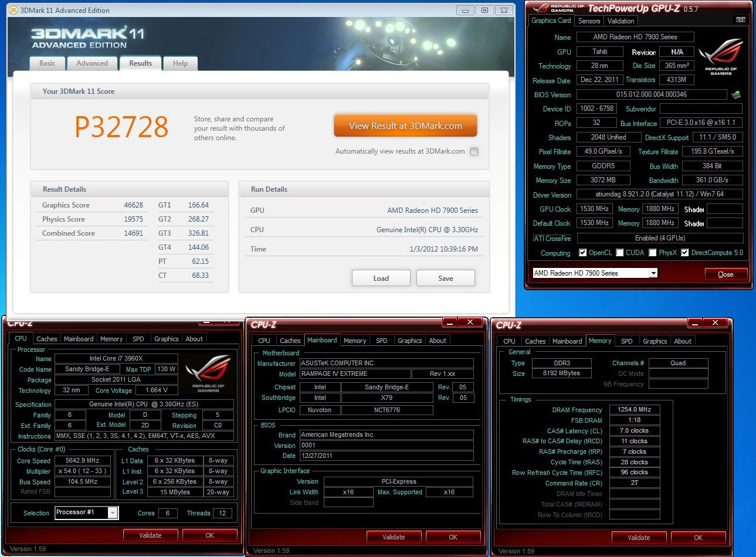
Task: Open the Help tab in 3DMark 11
Action: (x=180, y=63)
